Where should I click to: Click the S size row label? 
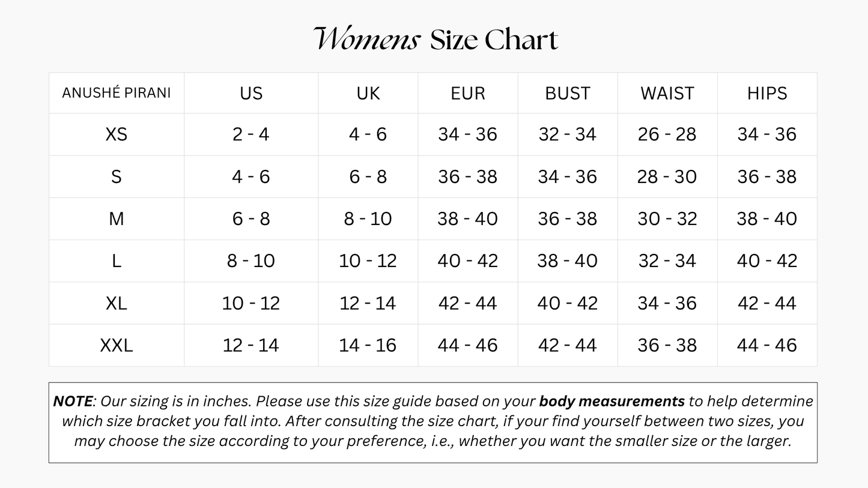pyautogui.click(x=117, y=176)
